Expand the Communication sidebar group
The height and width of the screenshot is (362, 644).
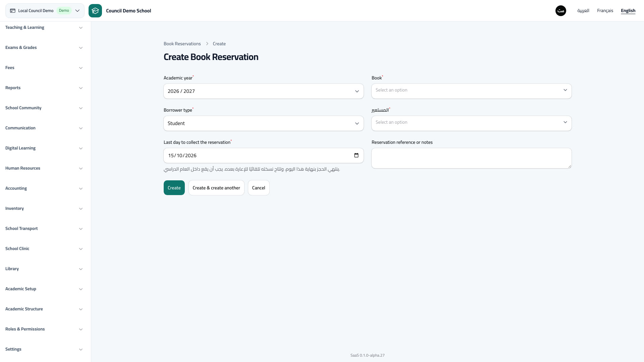[44, 128]
